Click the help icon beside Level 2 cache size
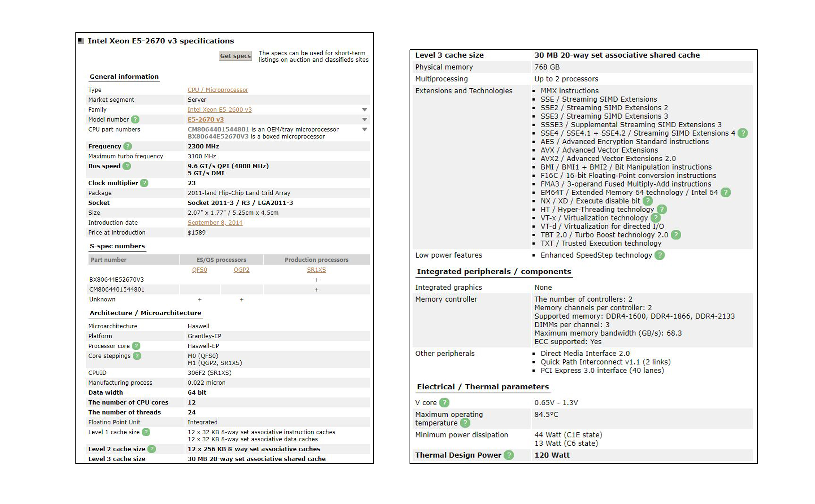Screen dimensions: 815x504 pyautogui.click(x=152, y=449)
